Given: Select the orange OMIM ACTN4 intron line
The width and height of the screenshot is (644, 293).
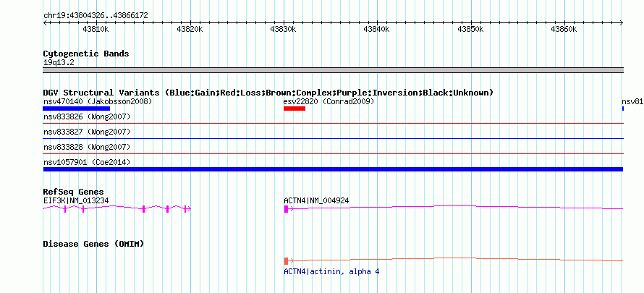Looking at the screenshot, I should (x=456, y=259).
